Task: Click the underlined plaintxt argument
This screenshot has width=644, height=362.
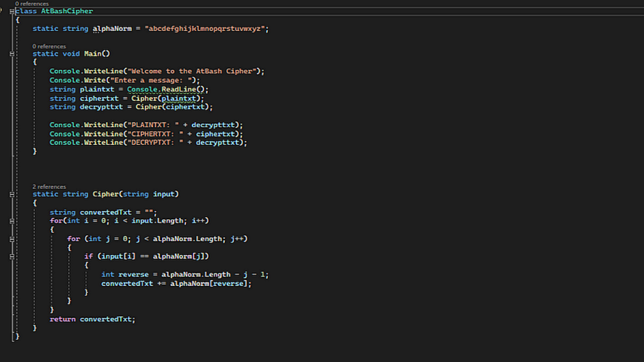Action: 179,98
